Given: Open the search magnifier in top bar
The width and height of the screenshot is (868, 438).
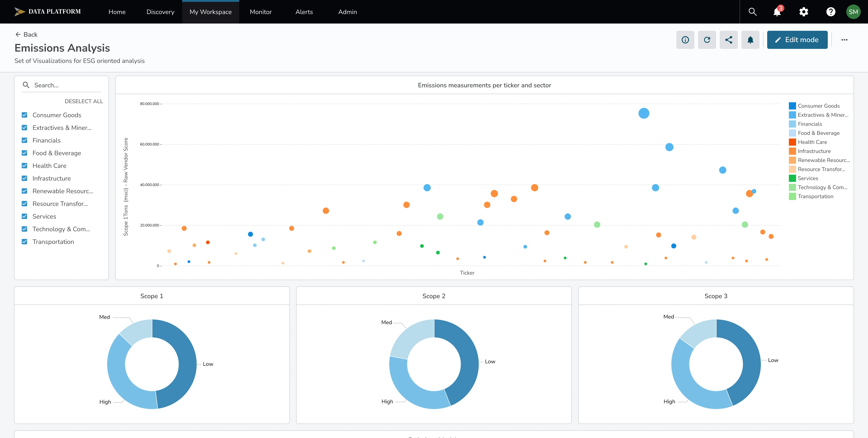Looking at the screenshot, I should [x=752, y=12].
